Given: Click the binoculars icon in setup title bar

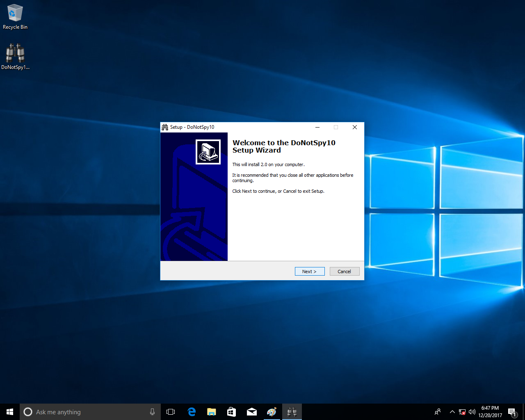Looking at the screenshot, I should coord(165,127).
